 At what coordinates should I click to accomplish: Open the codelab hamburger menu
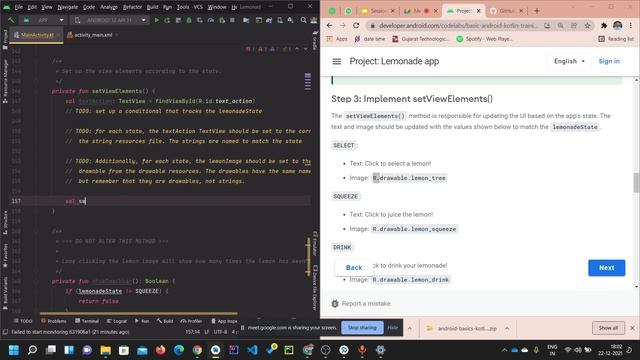click(337, 61)
